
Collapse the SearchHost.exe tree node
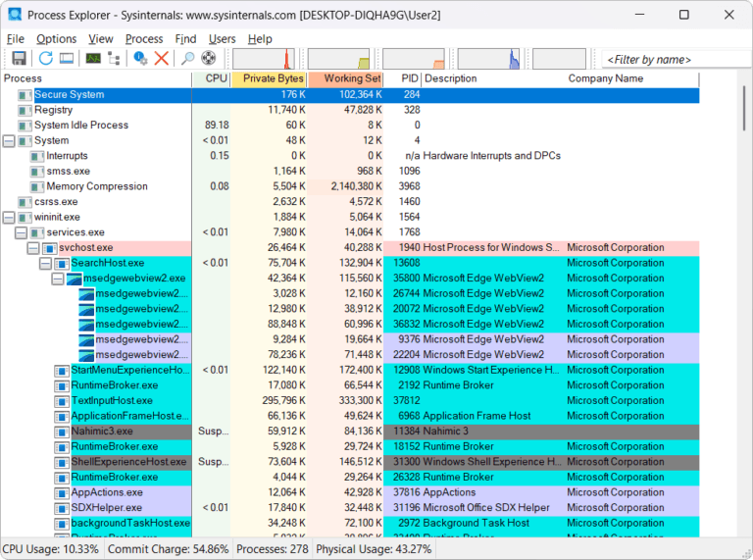(45, 263)
